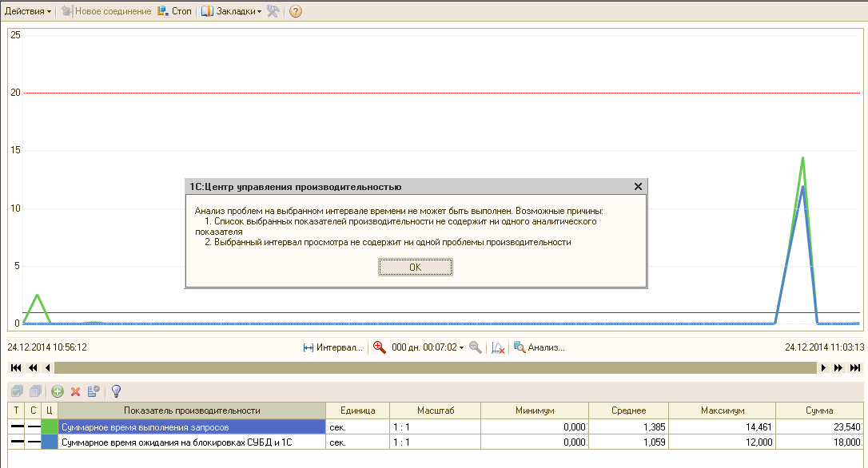Pick the blue color swatch for блокировках row
The height and width of the screenshot is (468, 868).
click(50, 442)
